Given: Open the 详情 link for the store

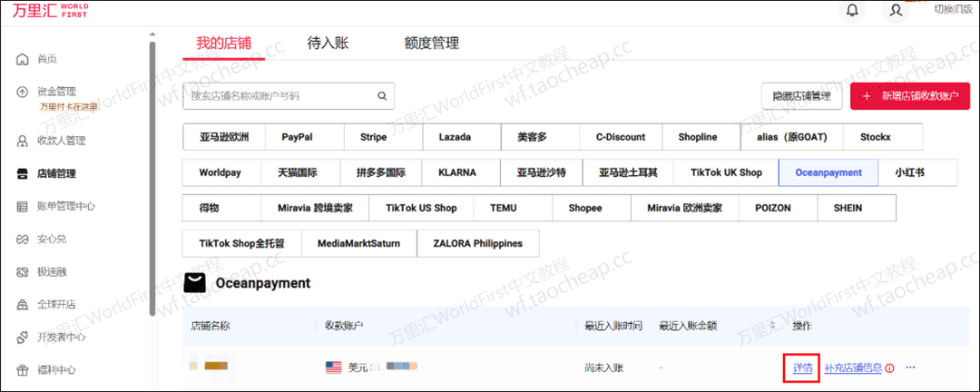Looking at the screenshot, I should click(802, 367).
